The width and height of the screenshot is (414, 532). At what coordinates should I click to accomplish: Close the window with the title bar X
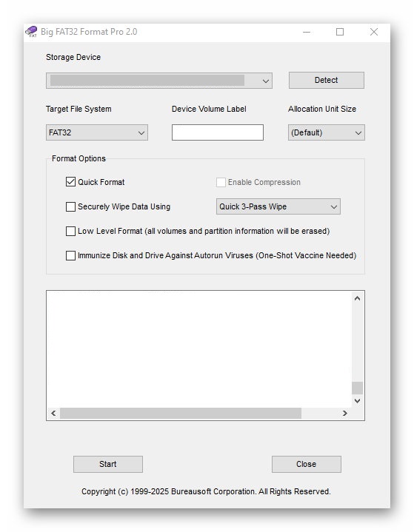coord(373,32)
